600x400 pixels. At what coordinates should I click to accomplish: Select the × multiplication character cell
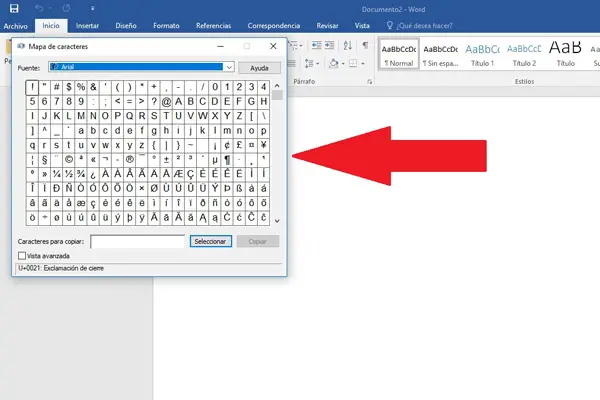tap(142, 188)
